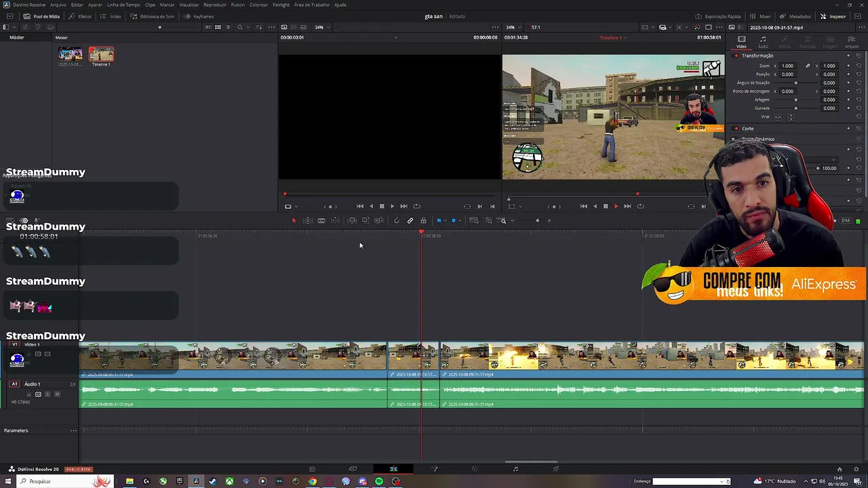Open Spotify from the Windows taskbar
The image size is (868, 488).
click(x=378, y=481)
